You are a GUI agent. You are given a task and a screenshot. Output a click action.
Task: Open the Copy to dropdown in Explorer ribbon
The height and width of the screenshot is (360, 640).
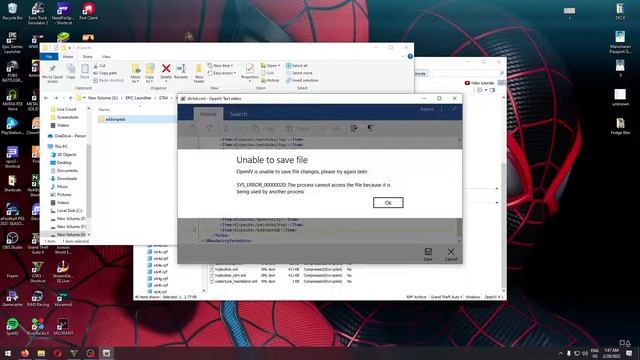[x=150, y=73]
